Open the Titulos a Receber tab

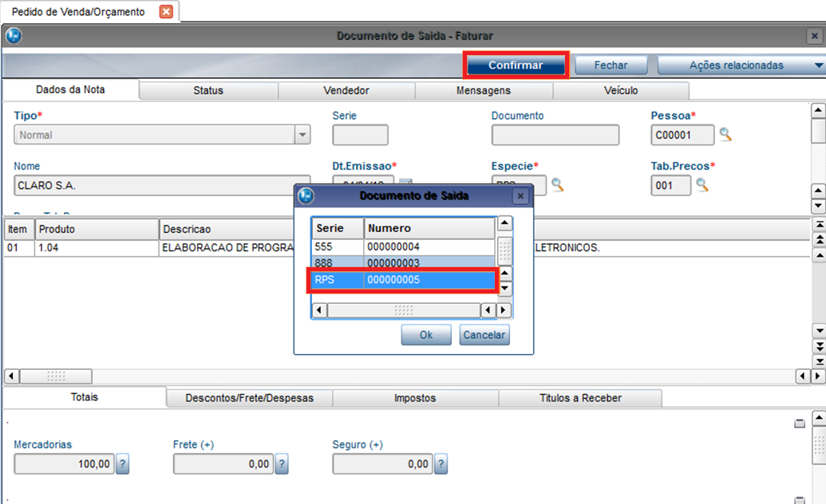[x=580, y=398]
